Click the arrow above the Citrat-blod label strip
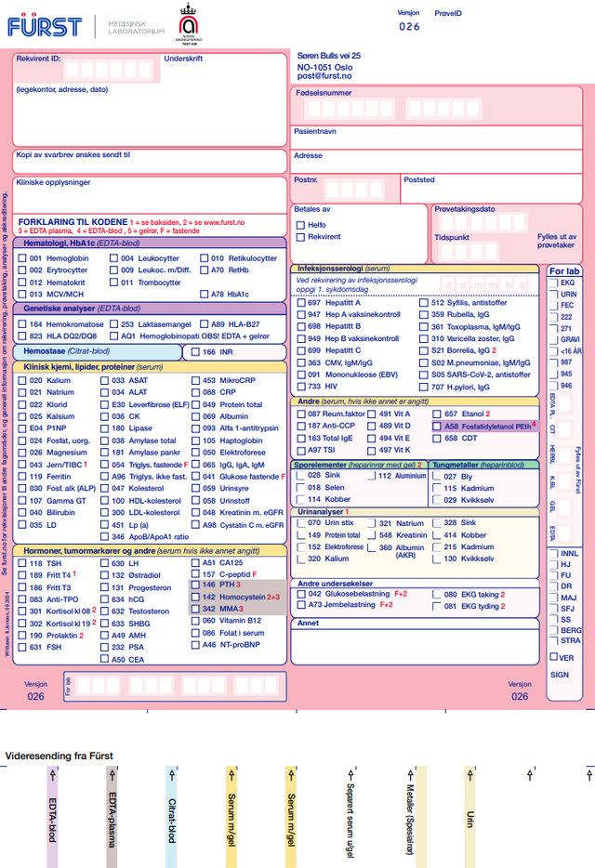The width and height of the screenshot is (595, 868). point(172,775)
